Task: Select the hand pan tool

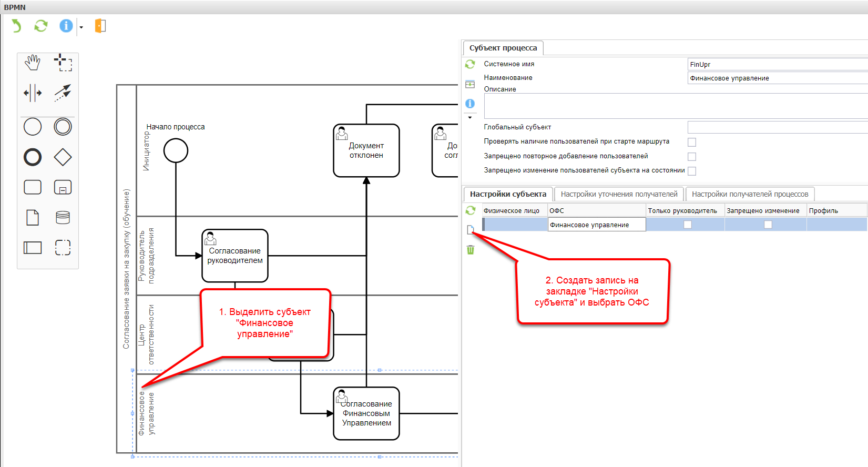Action: click(x=33, y=63)
